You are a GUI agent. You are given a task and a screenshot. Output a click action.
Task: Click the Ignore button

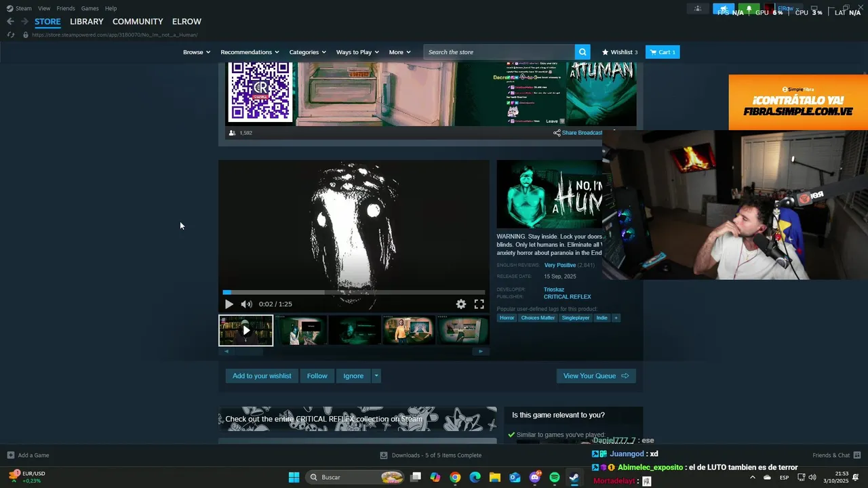click(x=353, y=376)
